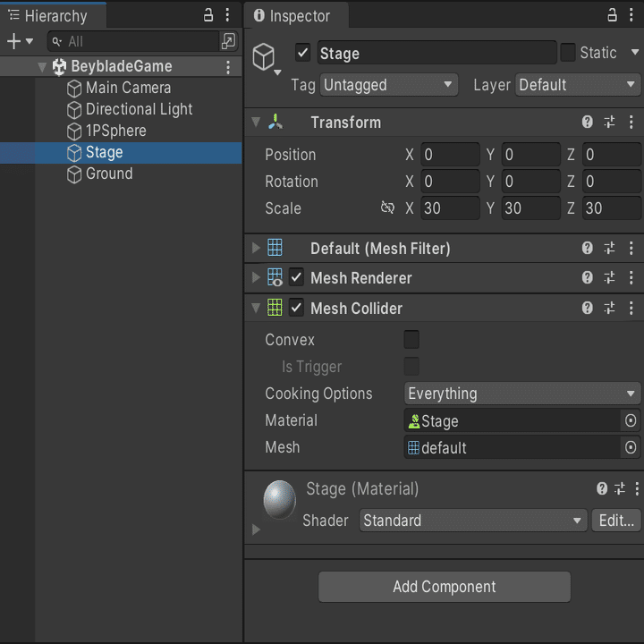Click the Add Component button
Viewport: 644px width, 644px height.
[445, 587]
